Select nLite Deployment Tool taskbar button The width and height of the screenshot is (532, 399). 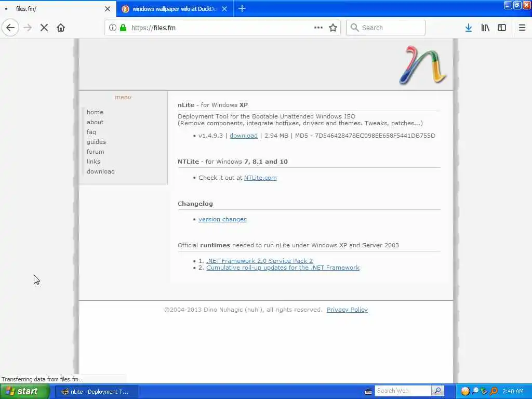[97, 392]
